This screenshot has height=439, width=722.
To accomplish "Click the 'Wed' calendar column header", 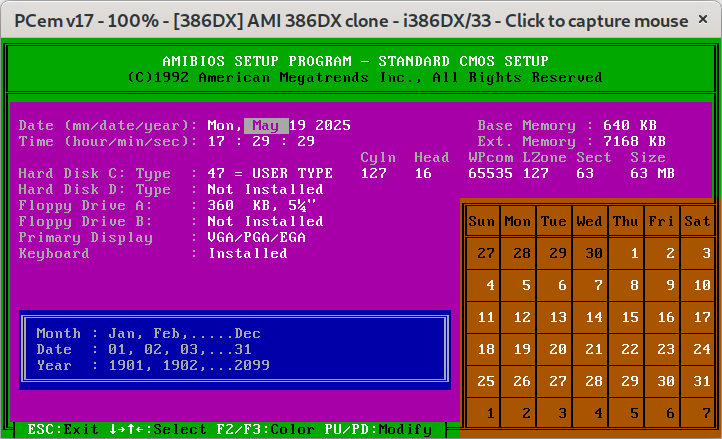I will coord(589,222).
